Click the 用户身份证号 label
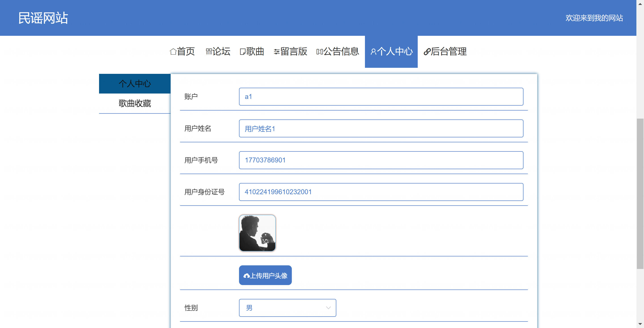This screenshot has width=644, height=328. 205,192
